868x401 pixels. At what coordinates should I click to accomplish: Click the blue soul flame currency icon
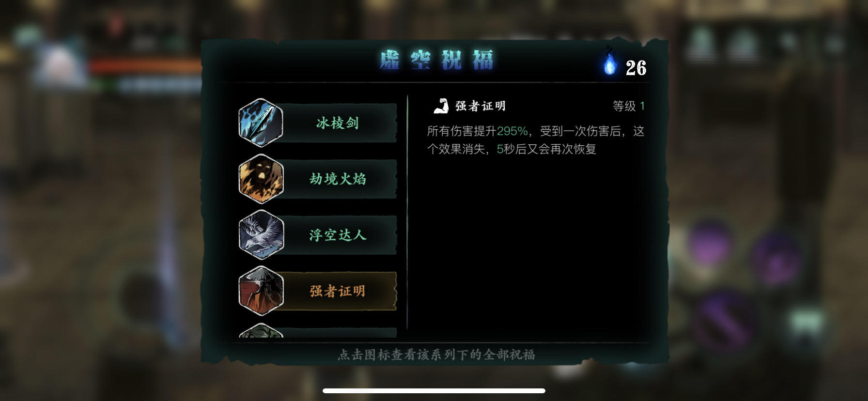[610, 62]
